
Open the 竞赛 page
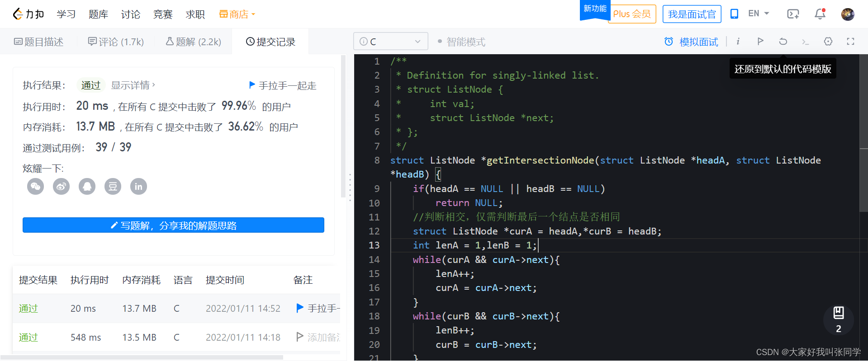[x=163, y=14]
